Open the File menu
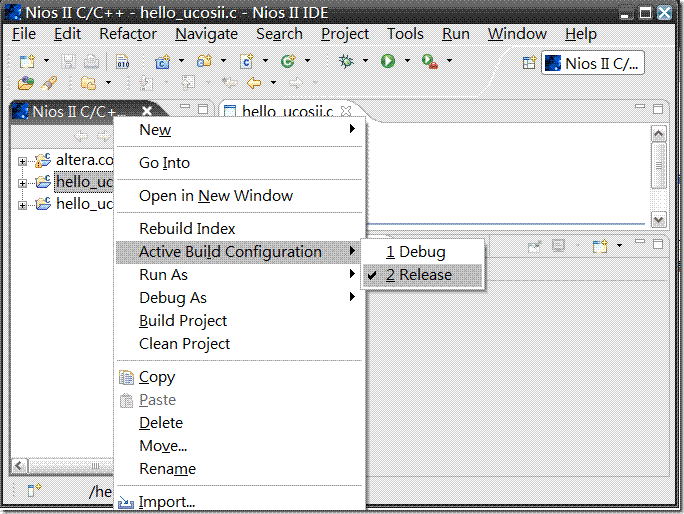Image resolution: width=684 pixels, height=514 pixels. pos(24,34)
